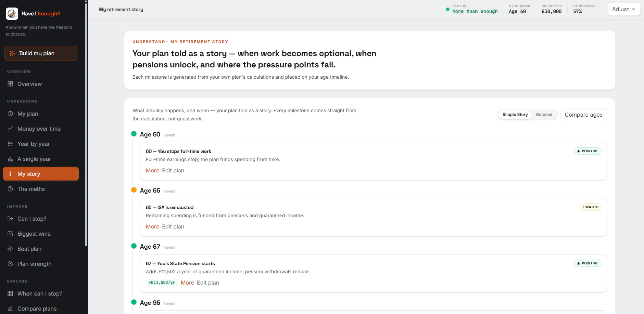Click the Biggest wins checkbox icon
This screenshot has width=644, height=314.
click(x=10, y=234)
